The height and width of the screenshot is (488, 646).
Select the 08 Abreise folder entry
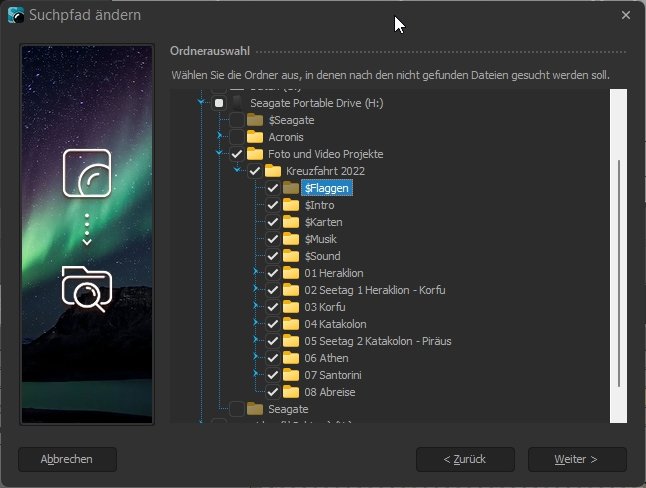(x=329, y=392)
